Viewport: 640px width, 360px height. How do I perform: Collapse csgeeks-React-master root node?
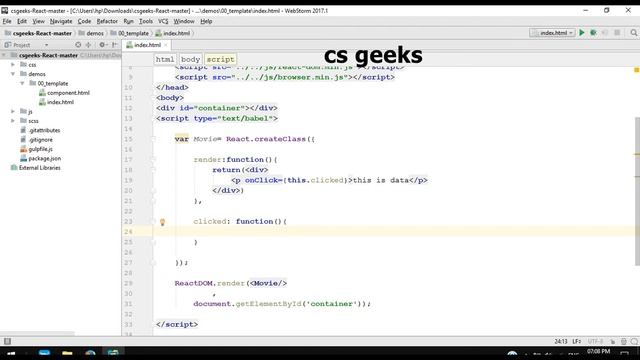click(4, 55)
